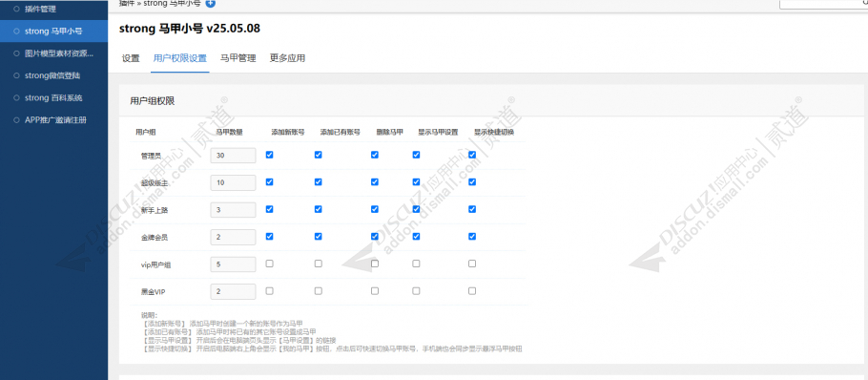Select strong 马甲小号 sidebar item
This screenshot has height=380, width=868.
53,31
